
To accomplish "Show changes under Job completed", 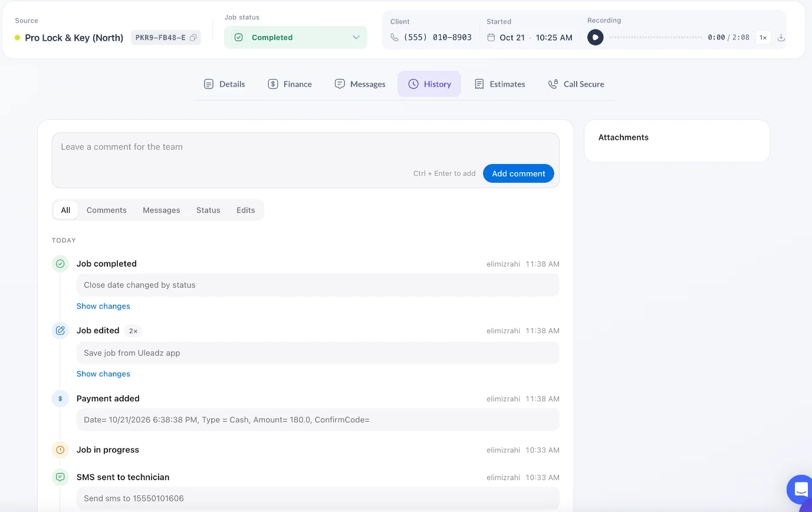I will pyautogui.click(x=103, y=306).
